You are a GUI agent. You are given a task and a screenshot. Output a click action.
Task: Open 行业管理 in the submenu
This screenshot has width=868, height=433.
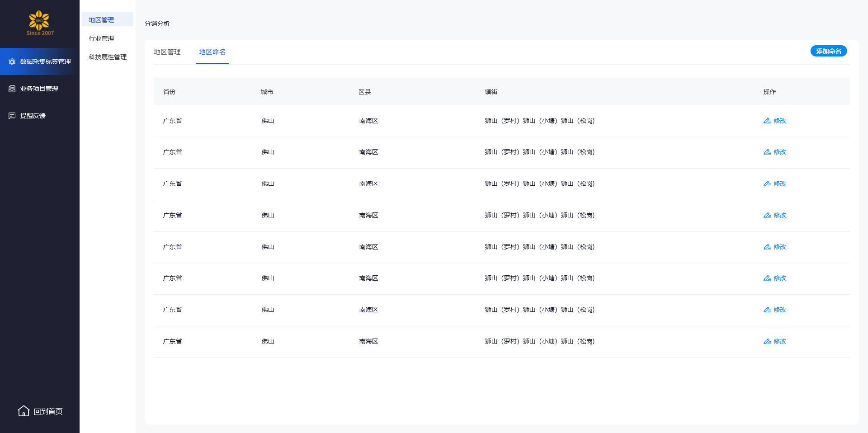point(101,38)
